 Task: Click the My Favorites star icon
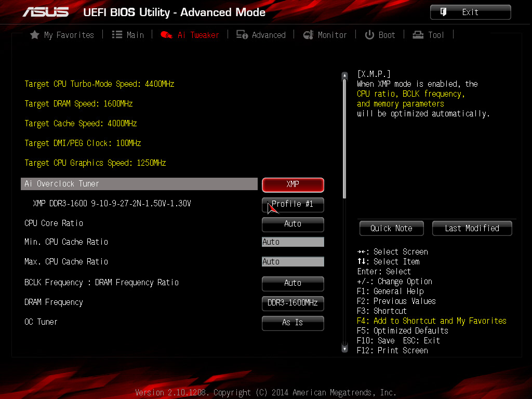click(x=35, y=35)
